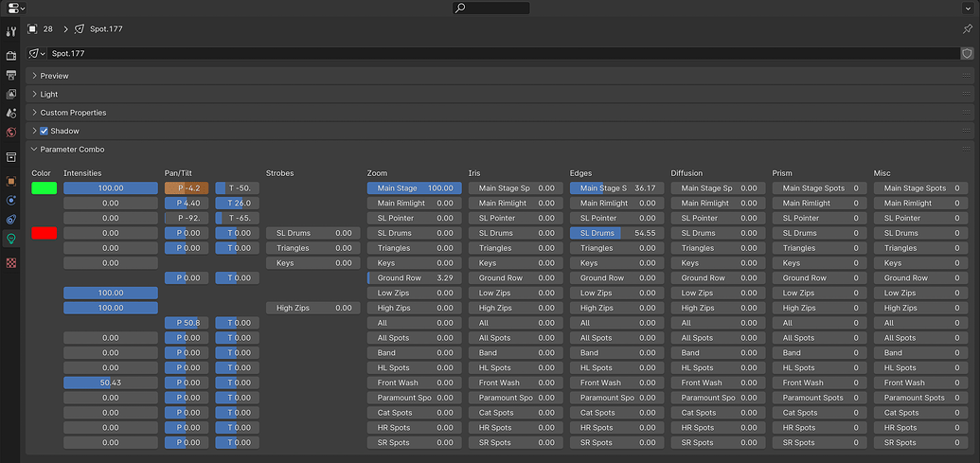Click the Strobes SL Drums slider

point(313,233)
